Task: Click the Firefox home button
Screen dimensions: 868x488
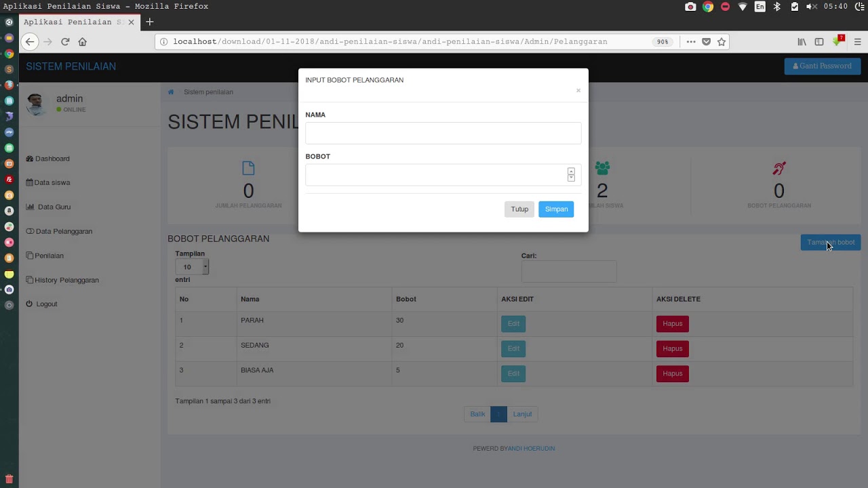Action: 83,41
